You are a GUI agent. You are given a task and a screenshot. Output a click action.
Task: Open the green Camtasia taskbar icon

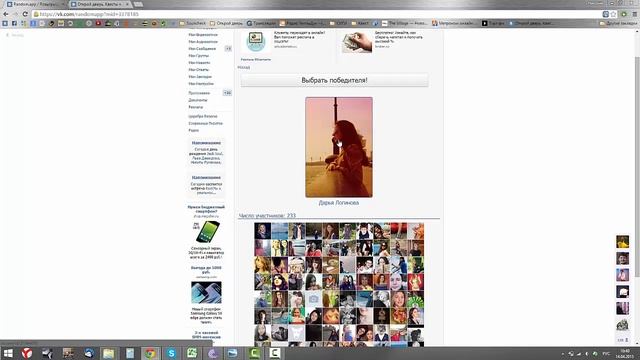point(254,353)
